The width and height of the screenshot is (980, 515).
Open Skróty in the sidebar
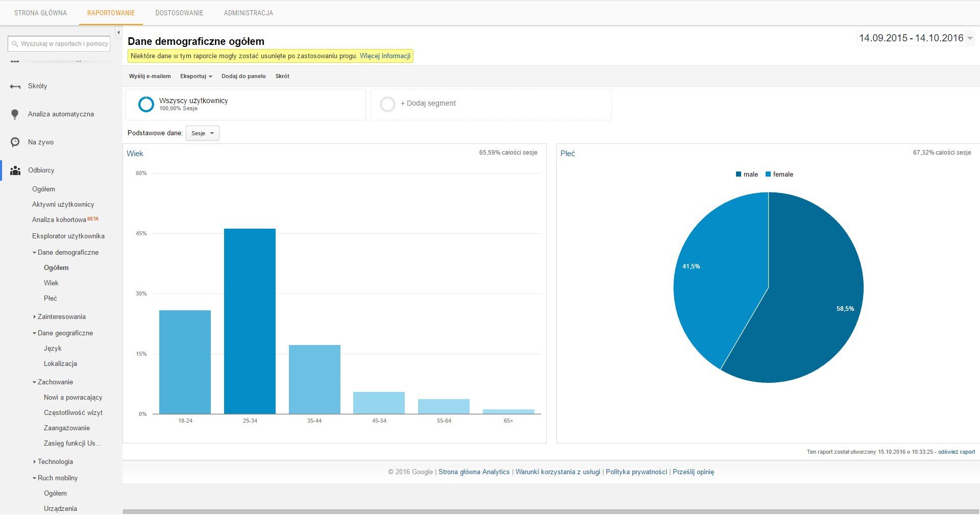click(x=37, y=86)
